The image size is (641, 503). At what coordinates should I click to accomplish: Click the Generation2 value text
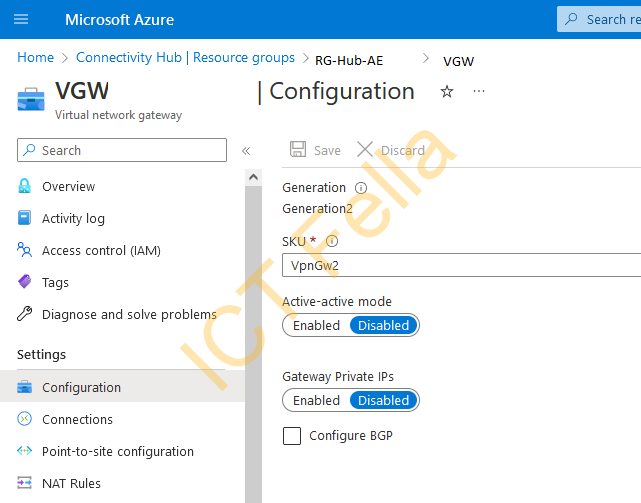click(317, 209)
